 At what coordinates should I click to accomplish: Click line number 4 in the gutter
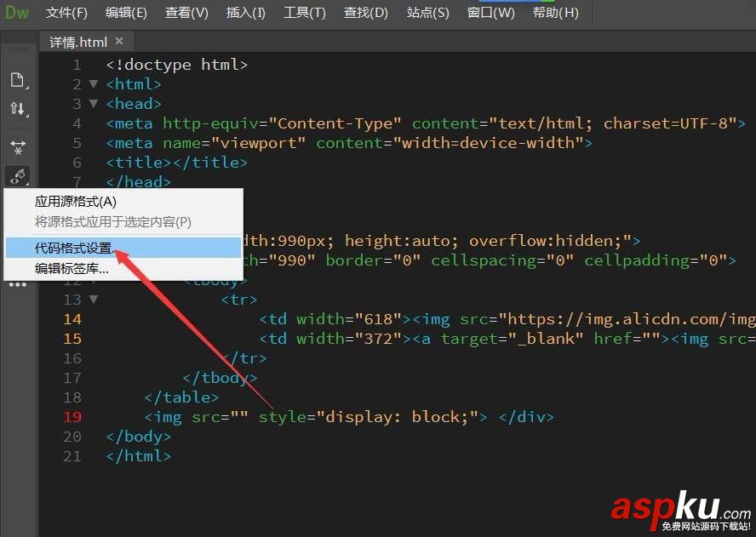tap(77, 123)
